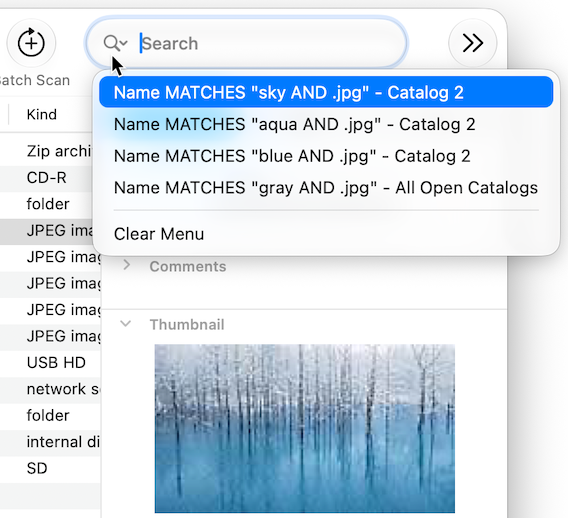This screenshot has width=568, height=518.
Task: Collapse the Thumbnail section
Action: click(x=126, y=323)
